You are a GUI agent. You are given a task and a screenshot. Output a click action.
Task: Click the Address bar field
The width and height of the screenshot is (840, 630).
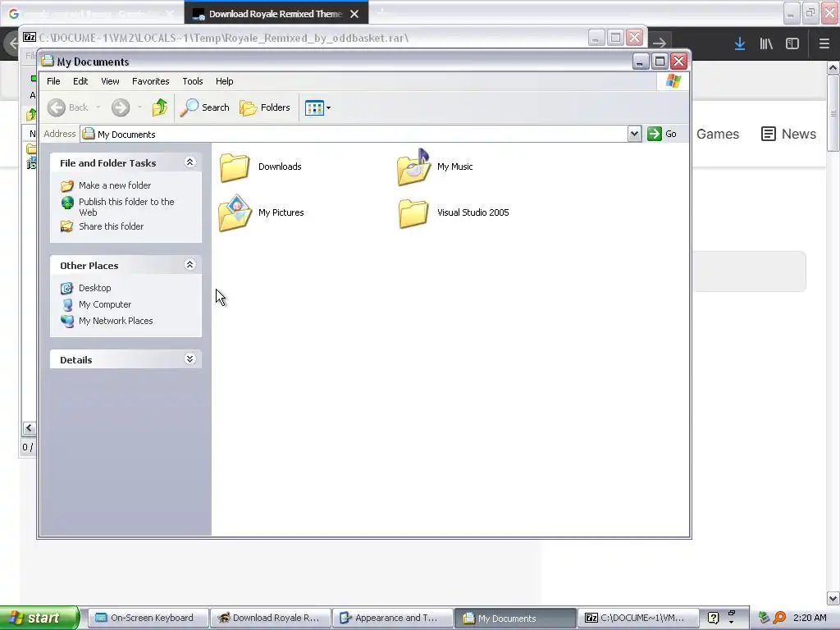pos(354,134)
